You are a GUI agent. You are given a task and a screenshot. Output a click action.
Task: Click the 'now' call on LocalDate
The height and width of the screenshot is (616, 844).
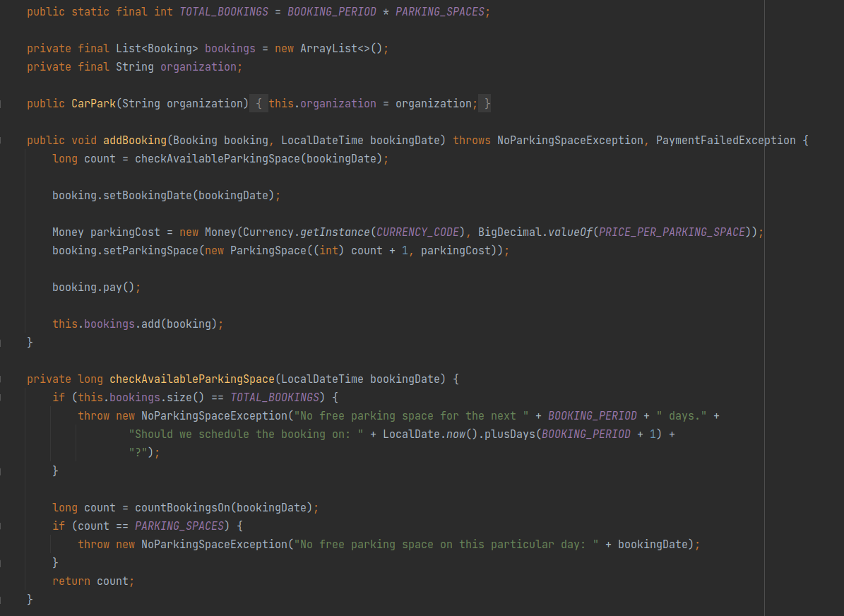coord(456,434)
